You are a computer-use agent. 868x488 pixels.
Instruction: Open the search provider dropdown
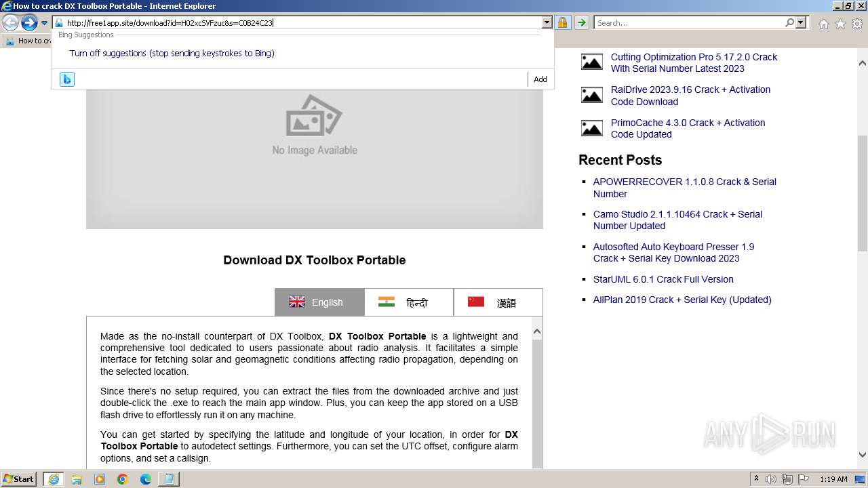click(801, 23)
